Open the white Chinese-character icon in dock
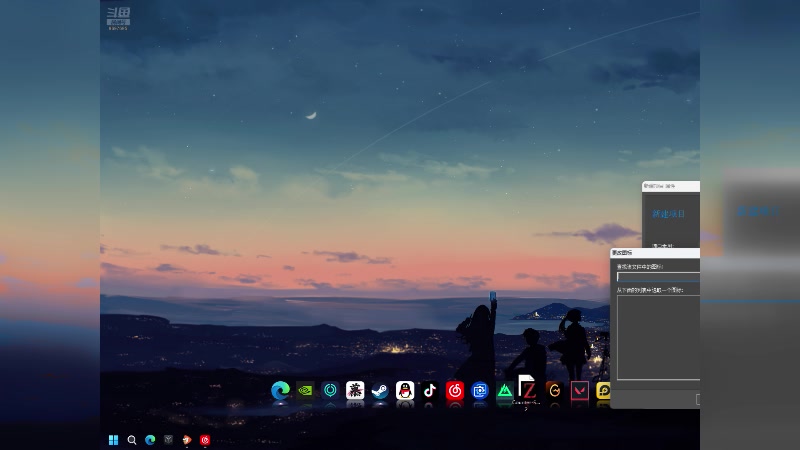Image resolution: width=800 pixels, height=450 pixels. 355,391
